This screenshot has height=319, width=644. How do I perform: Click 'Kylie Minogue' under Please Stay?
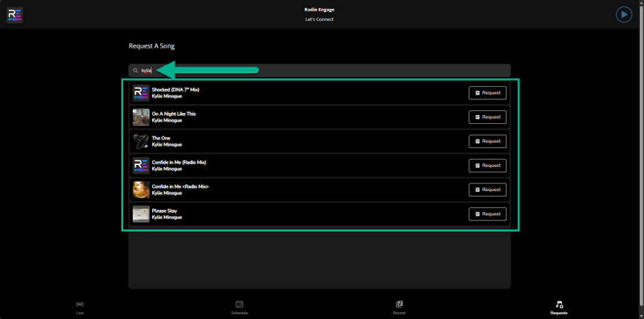coord(166,217)
